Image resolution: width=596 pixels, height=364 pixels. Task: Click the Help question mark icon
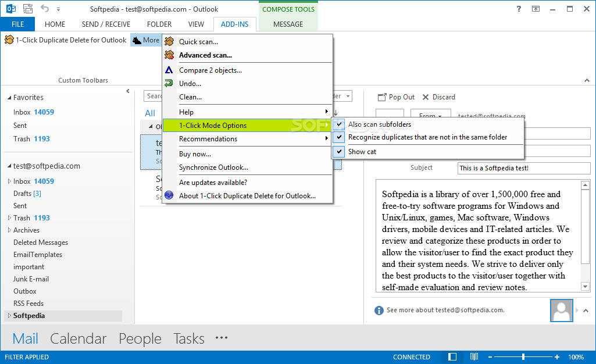pyautogui.click(x=519, y=9)
